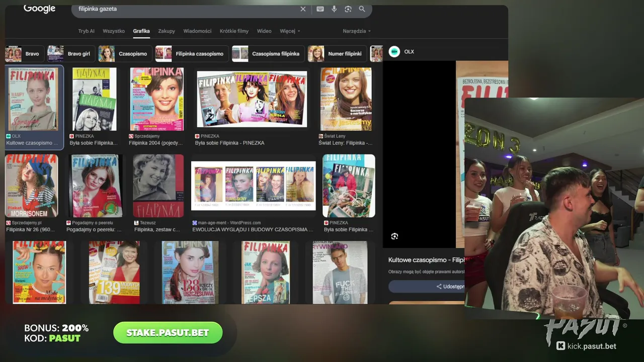This screenshot has height=362, width=644.
Task: Open Google Lens image search icon
Action: (348, 9)
